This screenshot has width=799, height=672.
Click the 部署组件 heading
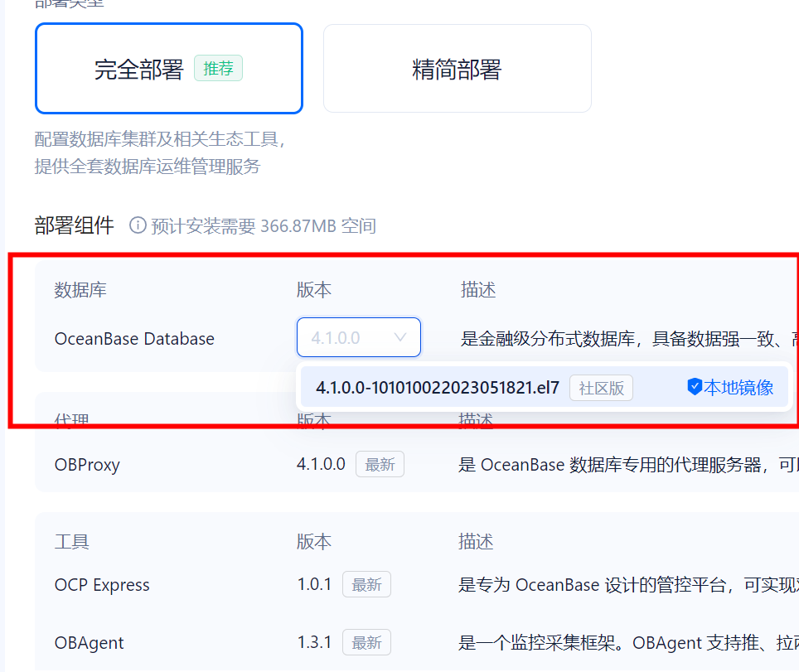point(75,225)
